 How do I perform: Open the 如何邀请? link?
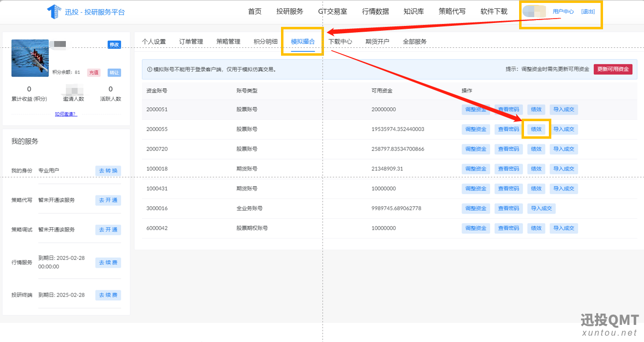point(66,114)
